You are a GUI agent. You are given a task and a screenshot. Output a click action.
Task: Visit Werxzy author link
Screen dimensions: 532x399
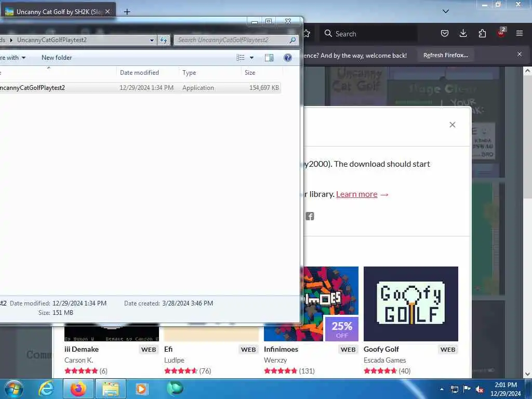tap(275, 360)
